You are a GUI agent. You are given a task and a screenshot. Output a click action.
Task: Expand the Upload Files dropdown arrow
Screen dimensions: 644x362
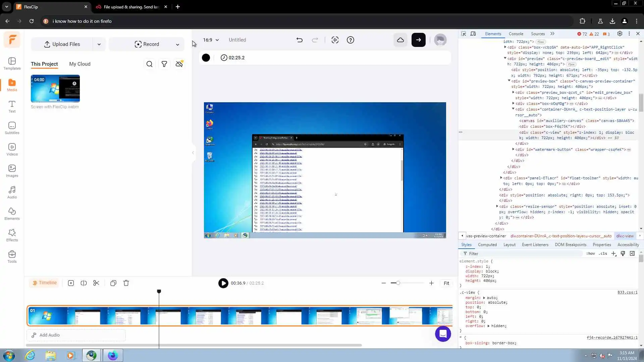99,44
